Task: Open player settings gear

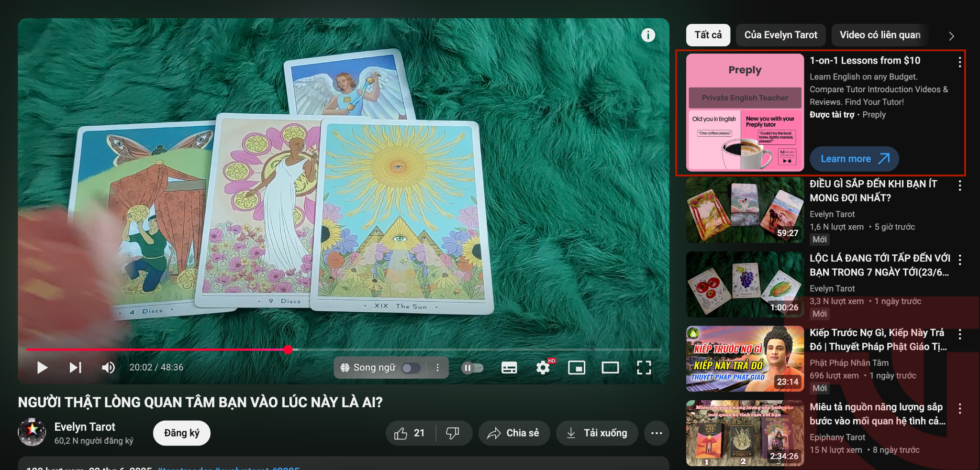Action: 543,368
